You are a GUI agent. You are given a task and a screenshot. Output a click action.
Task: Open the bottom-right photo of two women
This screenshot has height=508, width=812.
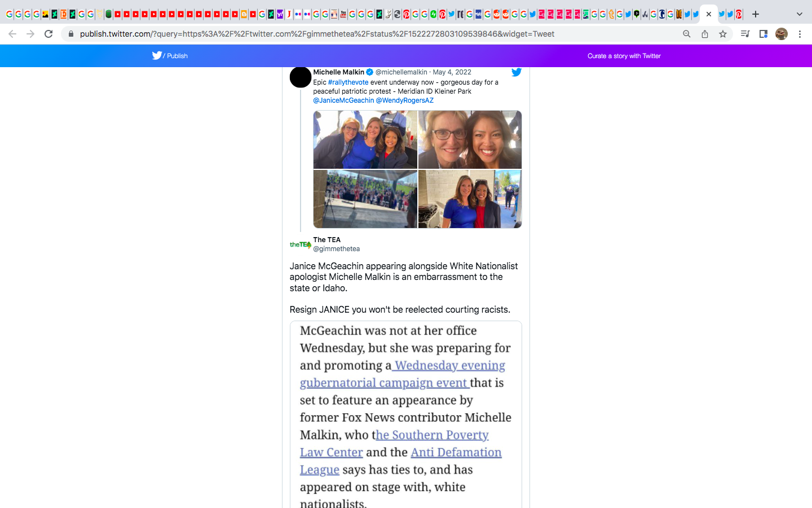470,199
